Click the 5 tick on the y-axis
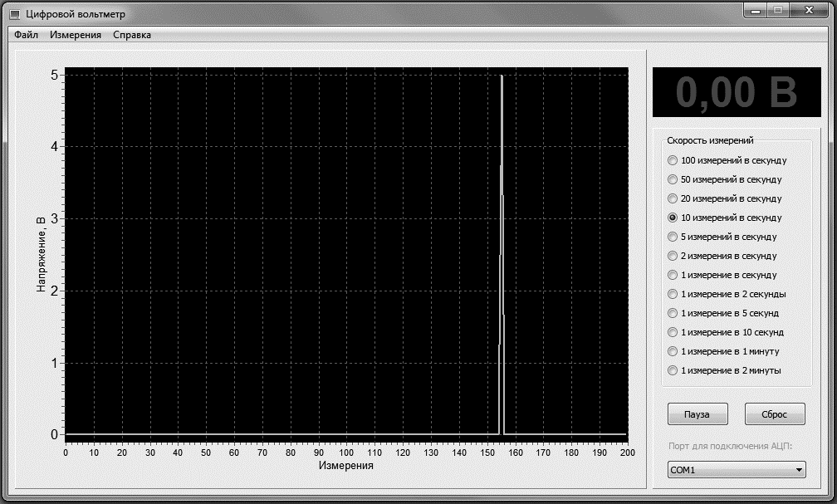The height and width of the screenshot is (504, 837). pyautogui.click(x=55, y=75)
